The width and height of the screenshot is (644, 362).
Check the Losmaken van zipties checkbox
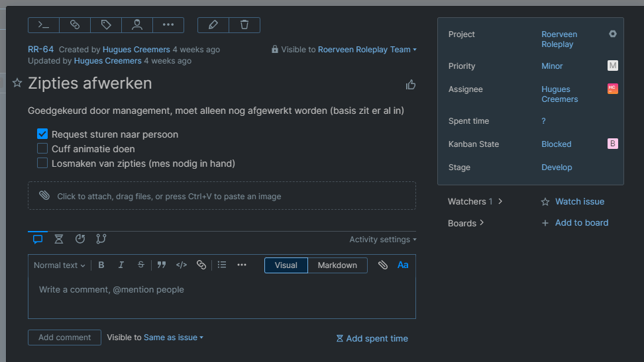[42, 163]
